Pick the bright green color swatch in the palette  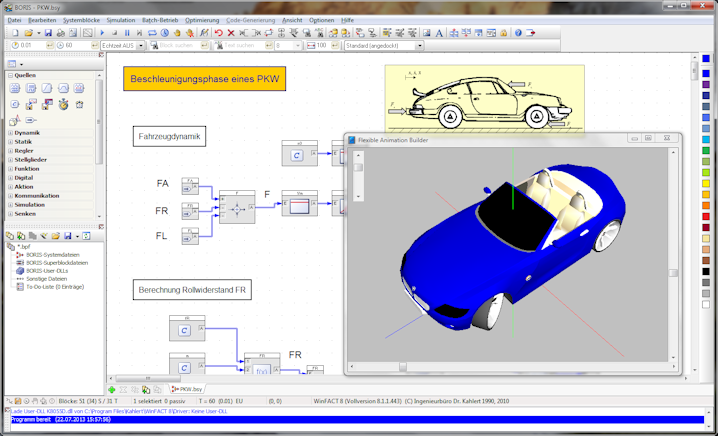(x=706, y=173)
